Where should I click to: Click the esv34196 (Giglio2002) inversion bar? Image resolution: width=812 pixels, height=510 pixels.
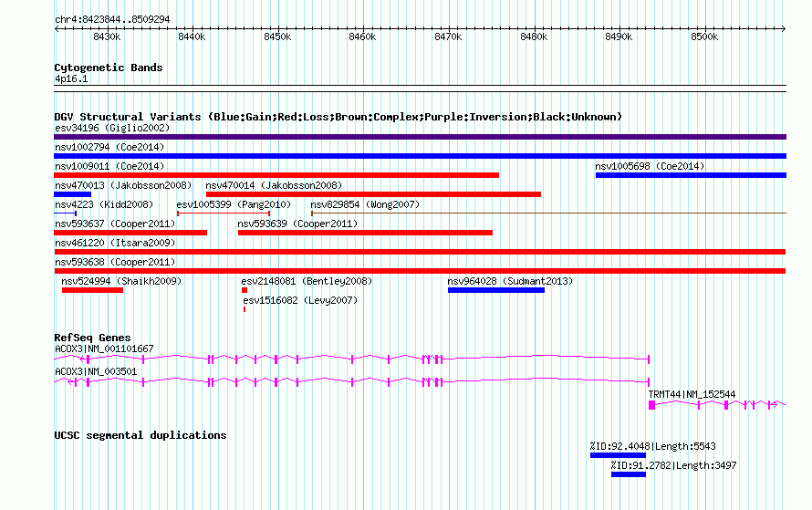tap(420, 137)
